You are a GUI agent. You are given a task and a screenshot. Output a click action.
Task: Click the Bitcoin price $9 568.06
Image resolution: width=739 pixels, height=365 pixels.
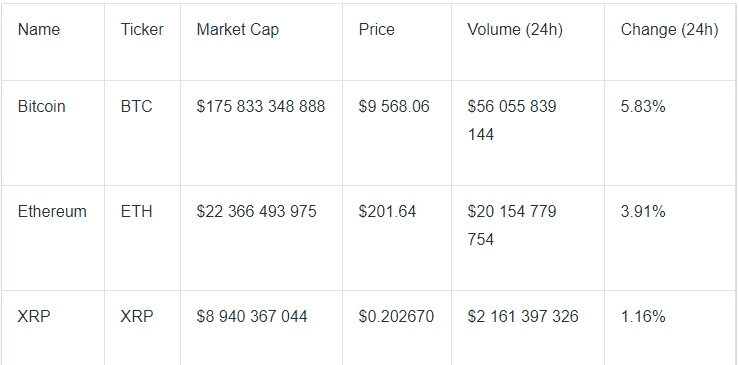[x=394, y=107]
